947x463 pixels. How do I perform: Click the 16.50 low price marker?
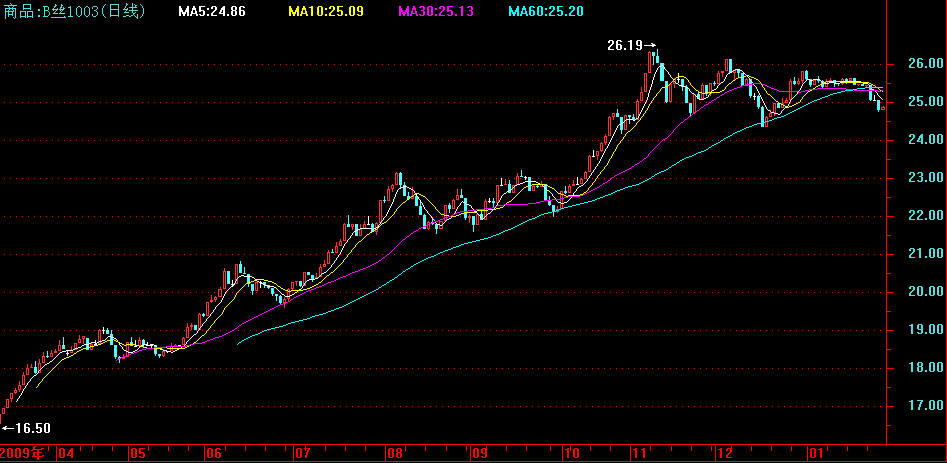(27, 428)
